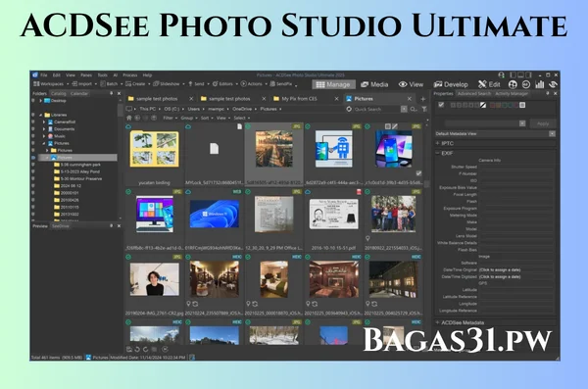Close the first sample test photos tab
Screen dimensions: 588x389
191,99
